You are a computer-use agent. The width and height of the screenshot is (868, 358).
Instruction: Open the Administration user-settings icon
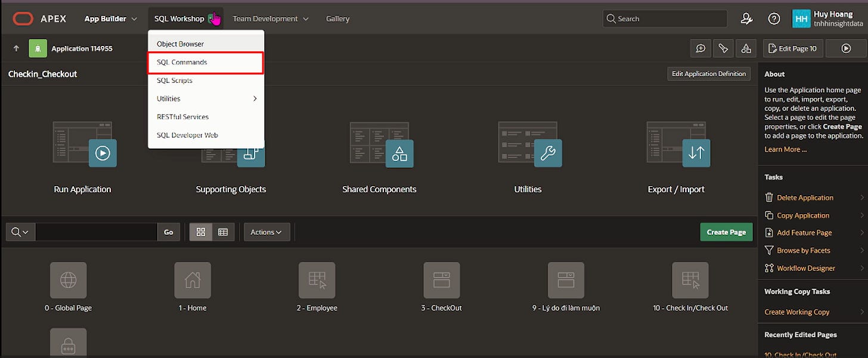click(746, 18)
